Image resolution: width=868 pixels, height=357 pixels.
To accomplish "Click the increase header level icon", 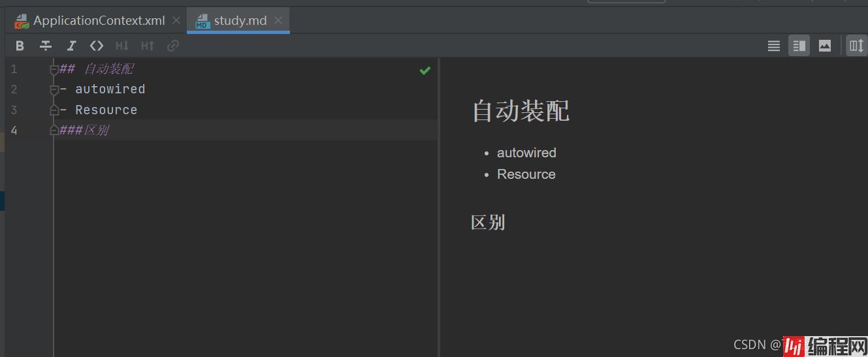I will (148, 46).
